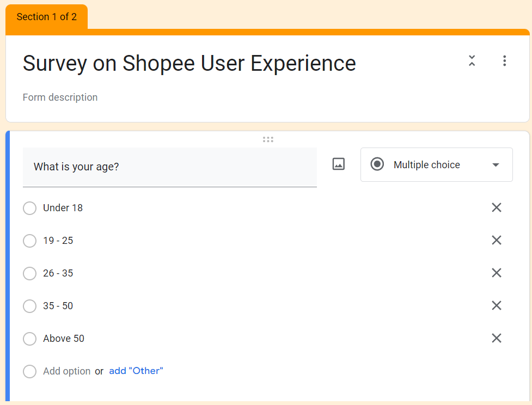Viewport: 532px width, 405px height.
Task: Open the section's three-dot more options menu
Action: click(x=505, y=61)
